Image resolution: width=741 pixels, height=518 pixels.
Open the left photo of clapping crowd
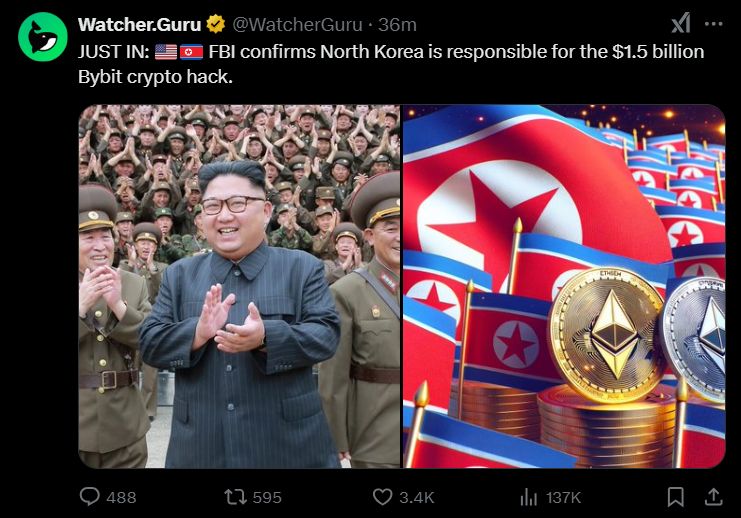pos(239,286)
